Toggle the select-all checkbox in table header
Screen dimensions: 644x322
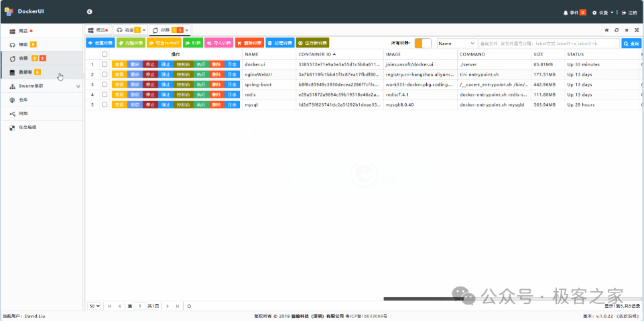pyautogui.click(x=105, y=54)
